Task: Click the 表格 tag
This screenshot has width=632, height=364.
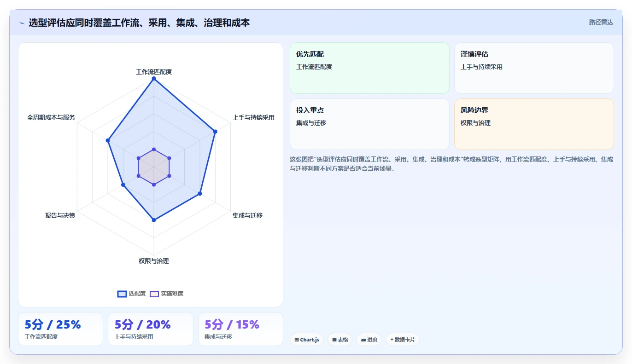Action: point(340,340)
